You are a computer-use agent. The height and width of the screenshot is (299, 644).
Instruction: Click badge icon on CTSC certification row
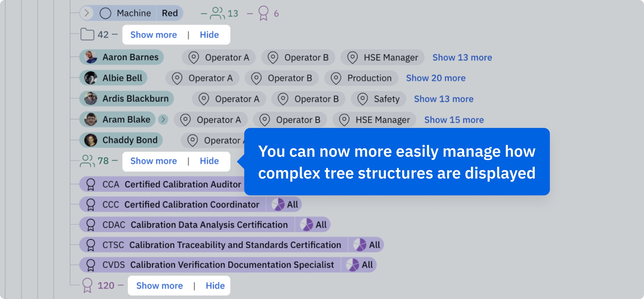[x=91, y=245]
